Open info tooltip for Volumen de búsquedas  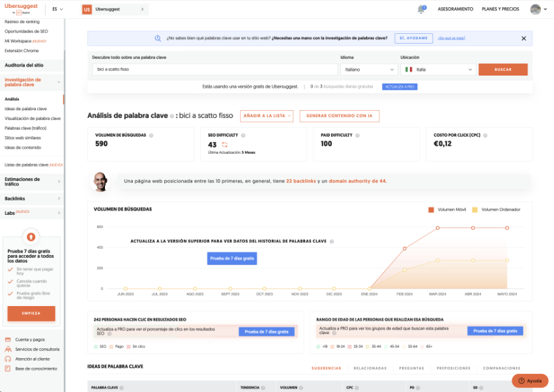click(x=151, y=135)
